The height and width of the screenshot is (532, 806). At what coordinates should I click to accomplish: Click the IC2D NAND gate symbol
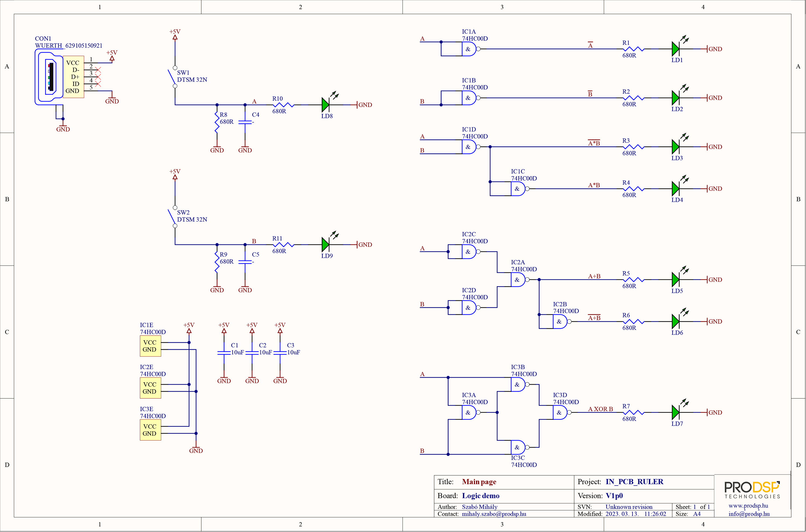pyautogui.click(x=471, y=308)
